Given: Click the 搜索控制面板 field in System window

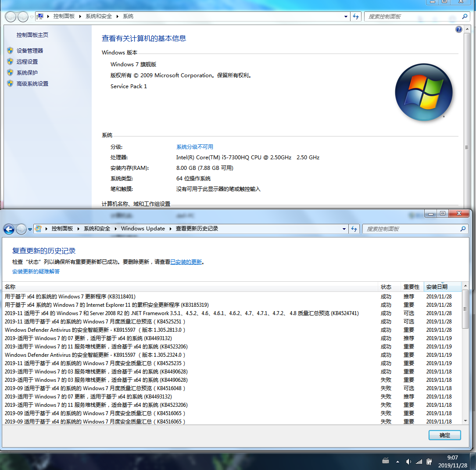Looking at the screenshot, I should (x=412, y=17).
